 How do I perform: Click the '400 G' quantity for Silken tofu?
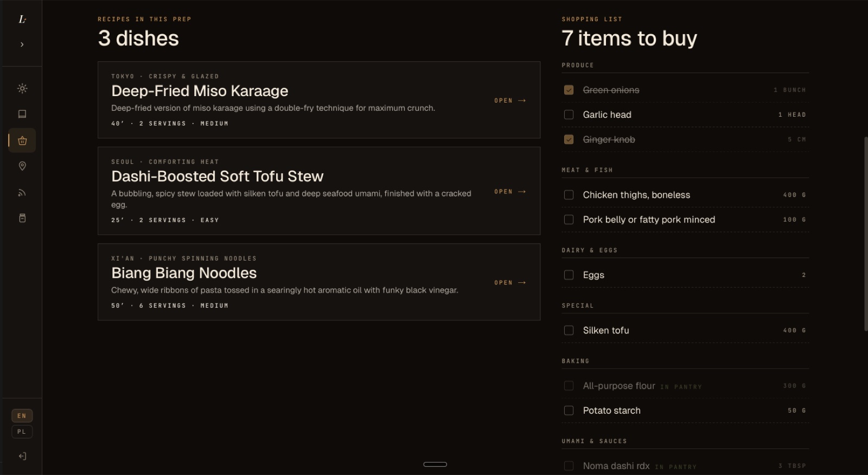(x=795, y=331)
